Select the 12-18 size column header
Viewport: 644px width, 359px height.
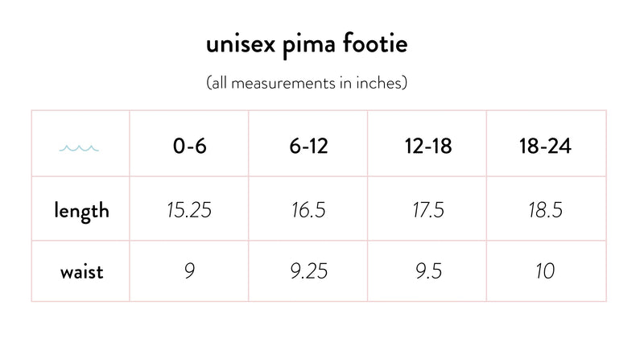tap(427, 147)
